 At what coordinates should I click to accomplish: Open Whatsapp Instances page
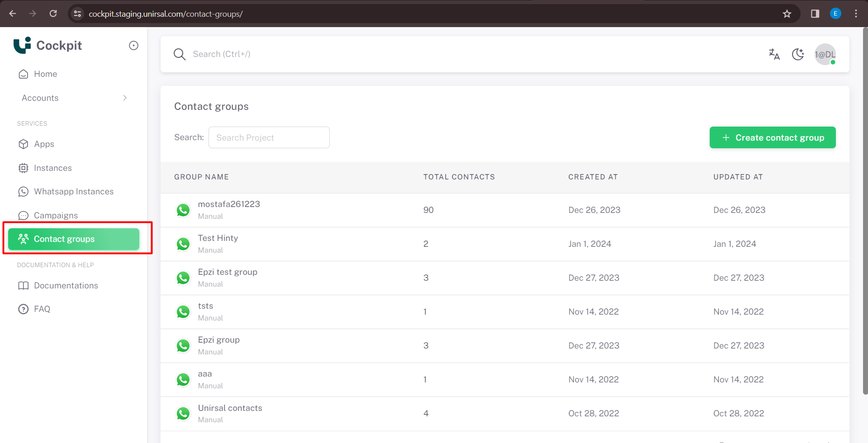[x=74, y=191]
